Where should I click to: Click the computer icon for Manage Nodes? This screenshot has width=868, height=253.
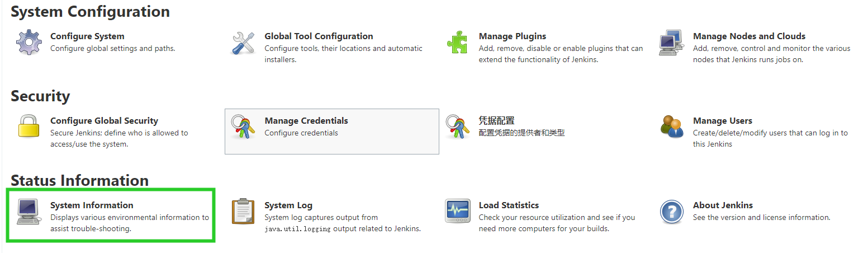click(672, 43)
